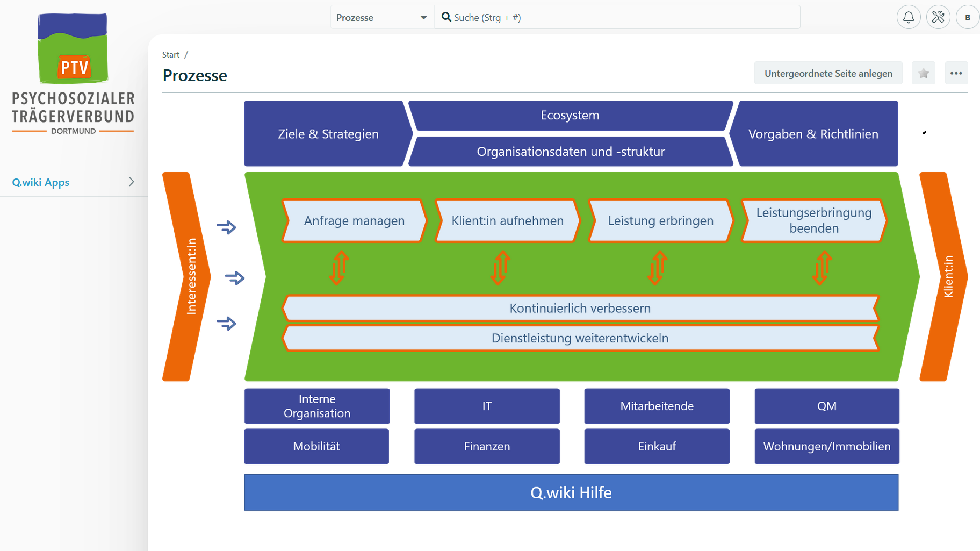Open the three-dot more options menu
This screenshot has height=551, width=980.
[x=956, y=73]
